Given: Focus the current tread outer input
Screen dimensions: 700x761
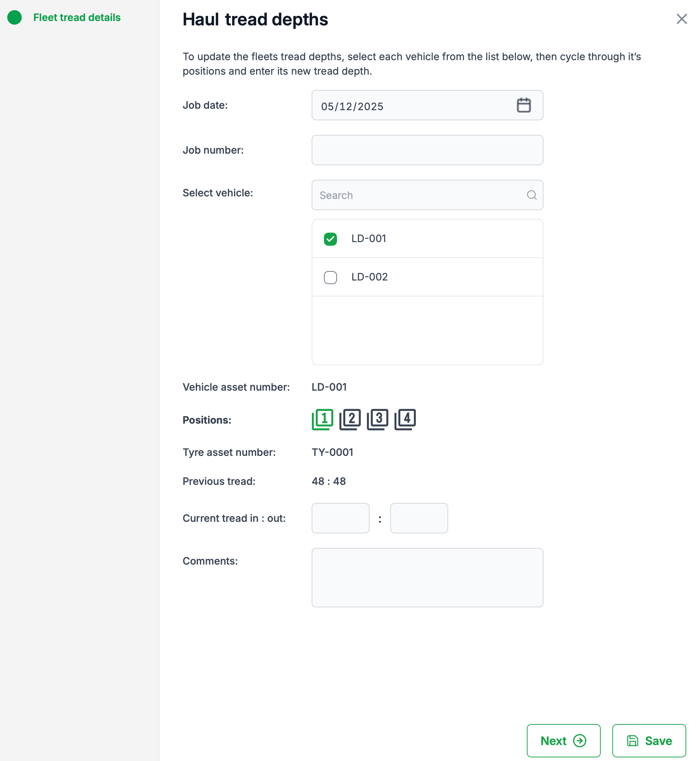Looking at the screenshot, I should pos(419,518).
